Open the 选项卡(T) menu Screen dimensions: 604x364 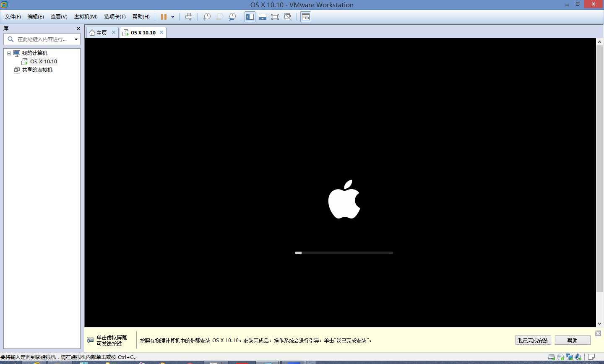tap(115, 17)
